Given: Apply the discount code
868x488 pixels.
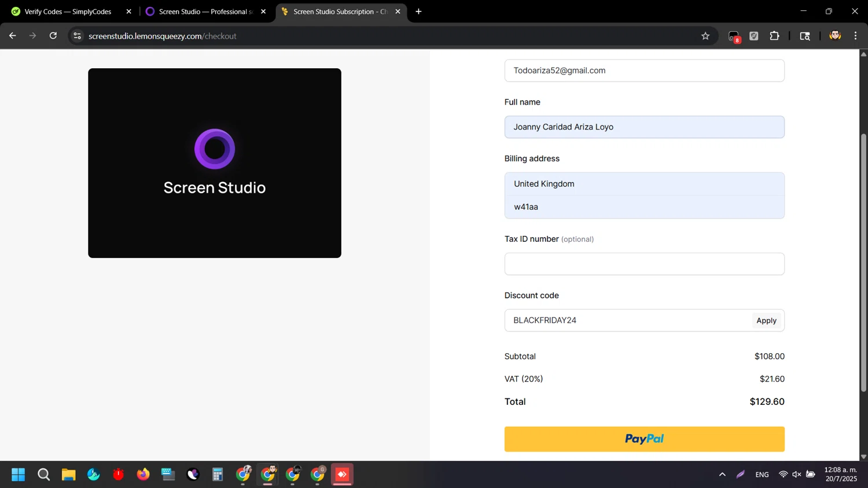Looking at the screenshot, I should [766, 320].
